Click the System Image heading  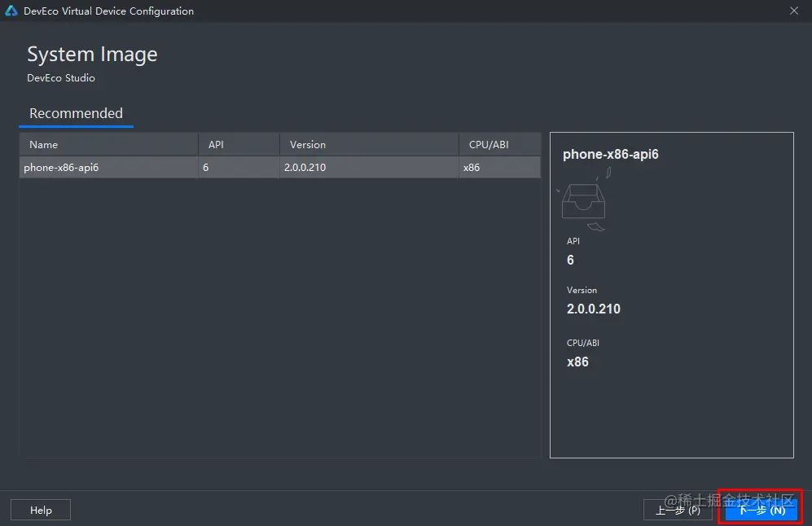[92, 55]
